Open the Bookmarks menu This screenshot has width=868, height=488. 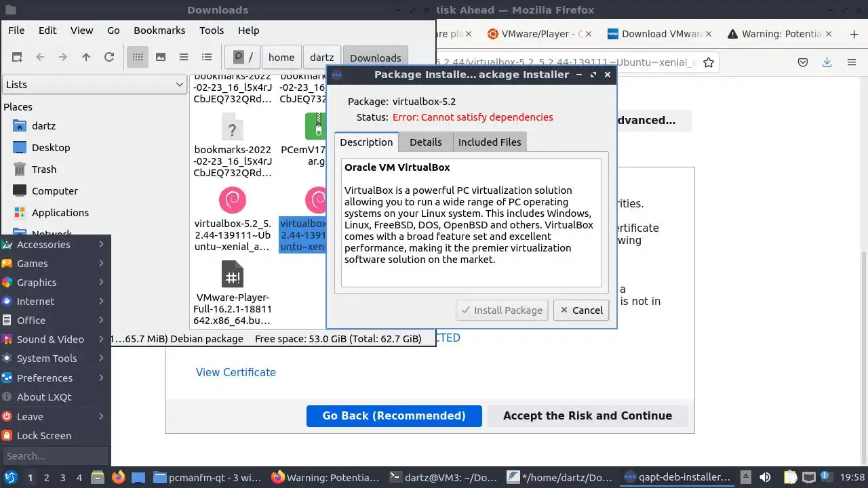point(159,30)
